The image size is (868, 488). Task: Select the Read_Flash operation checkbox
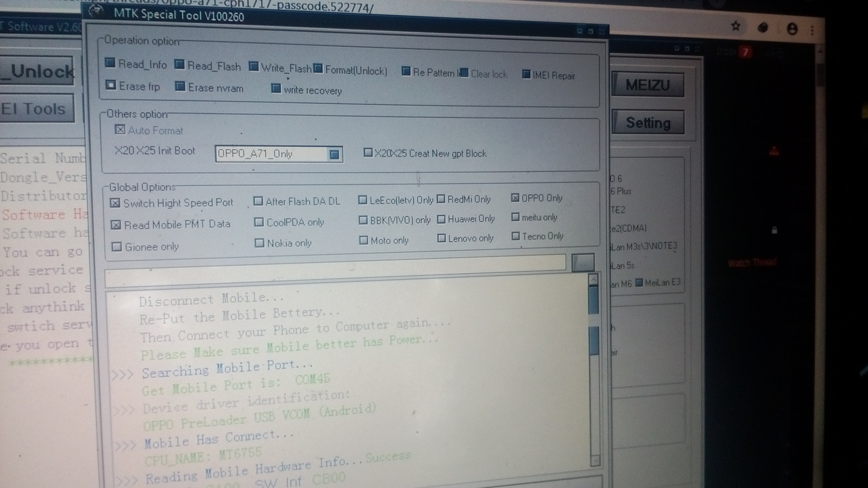point(179,65)
